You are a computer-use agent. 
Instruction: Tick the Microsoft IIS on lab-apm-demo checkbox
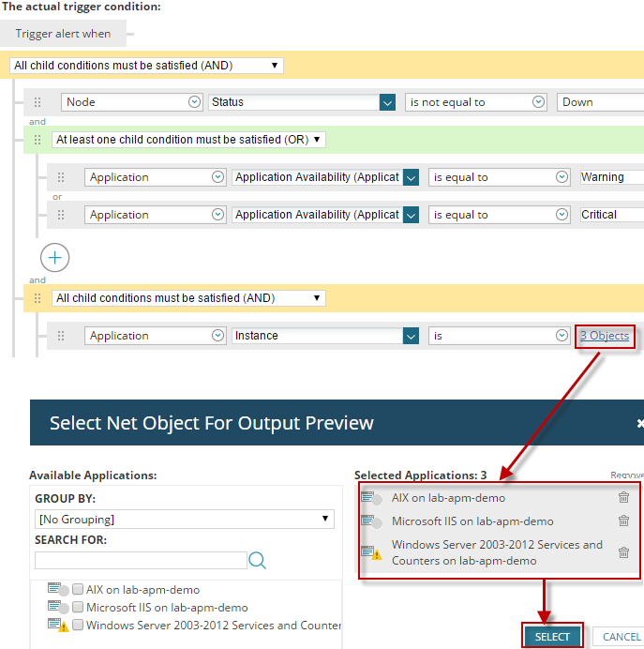coord(78,608)
